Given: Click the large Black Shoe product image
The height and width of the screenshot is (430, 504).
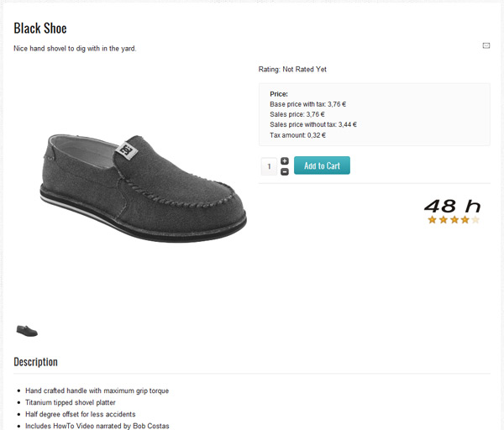Looking at the screenshot, I should [x=144, y=188].
